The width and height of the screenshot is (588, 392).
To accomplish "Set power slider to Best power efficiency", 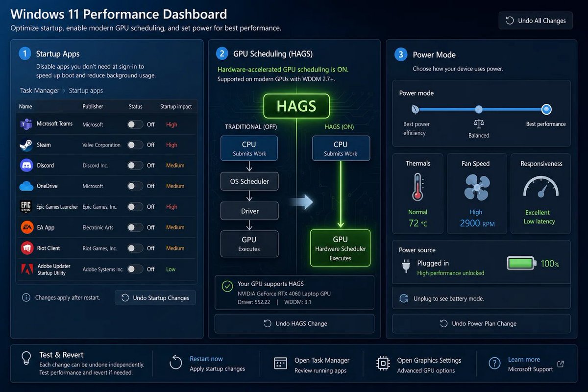I will point(415,109).
